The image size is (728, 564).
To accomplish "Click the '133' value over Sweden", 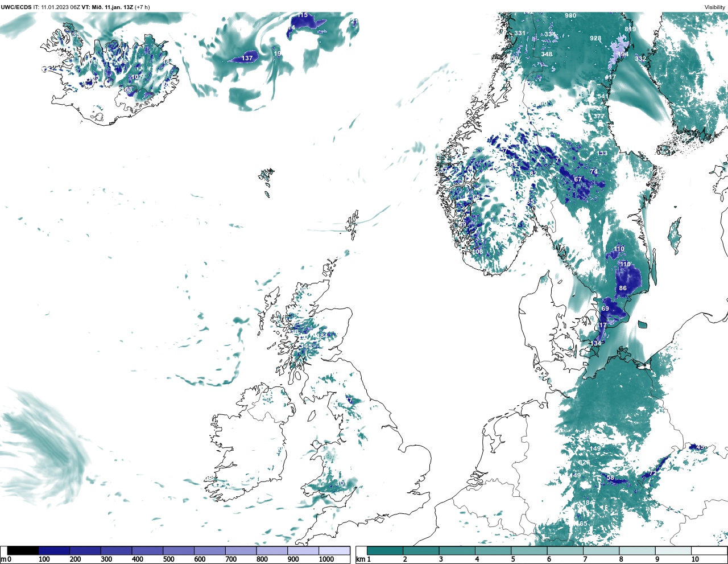I will pyautogui.click(x=602, y=153).
